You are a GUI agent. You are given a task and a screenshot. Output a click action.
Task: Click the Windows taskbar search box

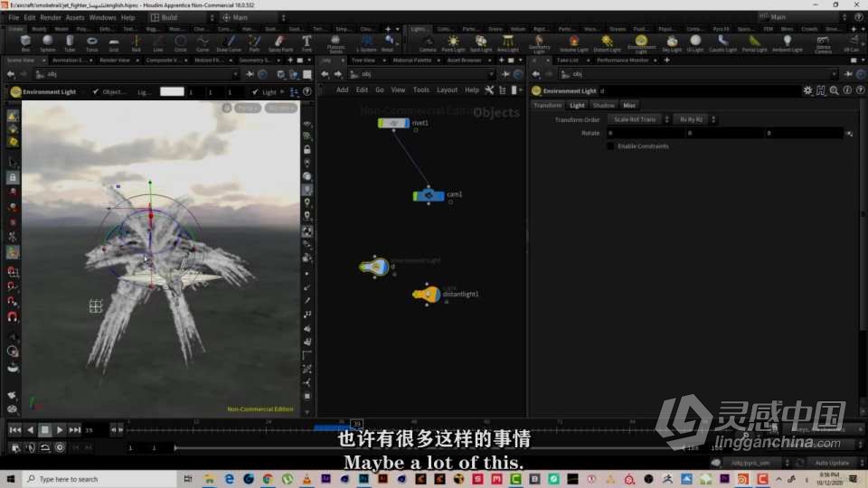pos(99,479)
